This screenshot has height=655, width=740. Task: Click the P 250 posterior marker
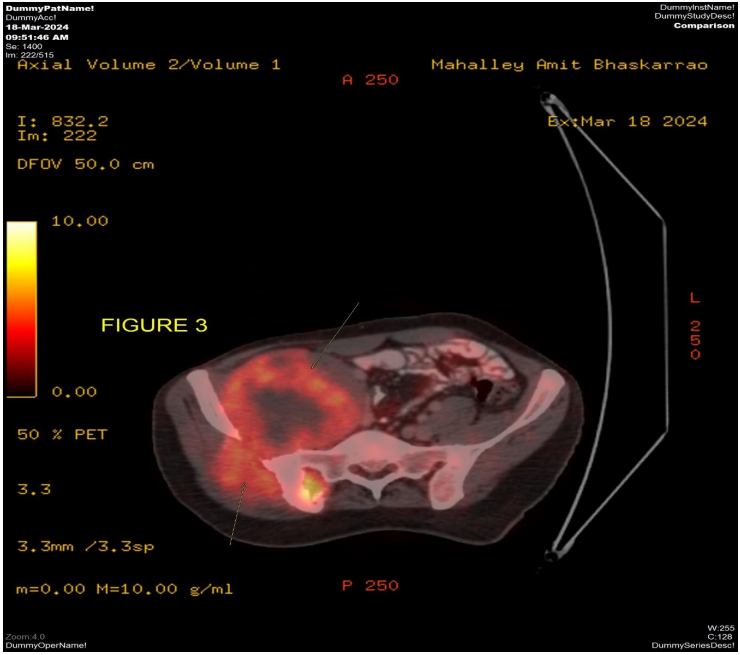tap(369, 586)
